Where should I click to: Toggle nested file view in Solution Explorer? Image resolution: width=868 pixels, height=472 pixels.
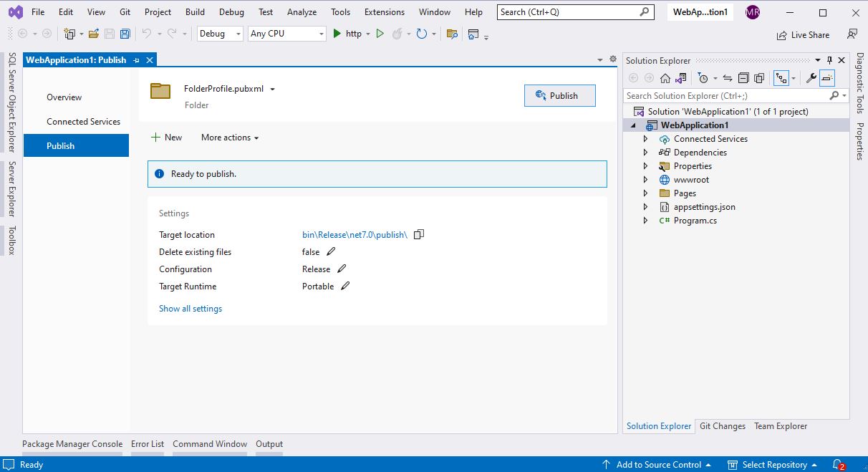click(781, 78)
